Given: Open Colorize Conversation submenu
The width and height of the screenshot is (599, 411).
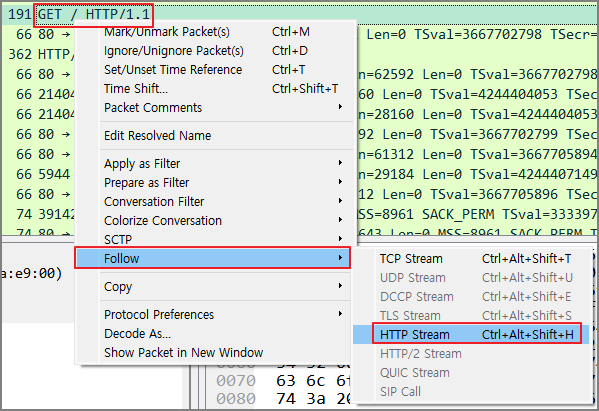Looking at the screenshot, I should click(214, 220).
